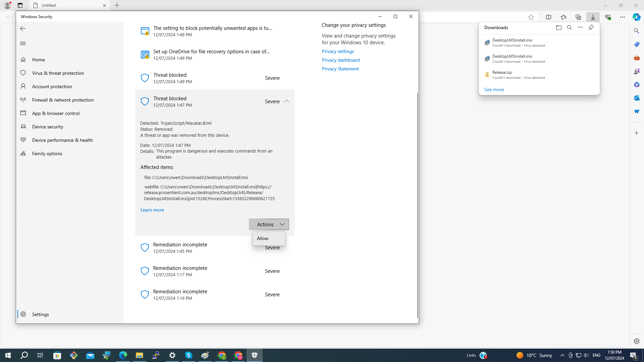Open Device security section
The height and width of the screenshot is (362, 644).
pyautogui.click(x=70, y=127)
